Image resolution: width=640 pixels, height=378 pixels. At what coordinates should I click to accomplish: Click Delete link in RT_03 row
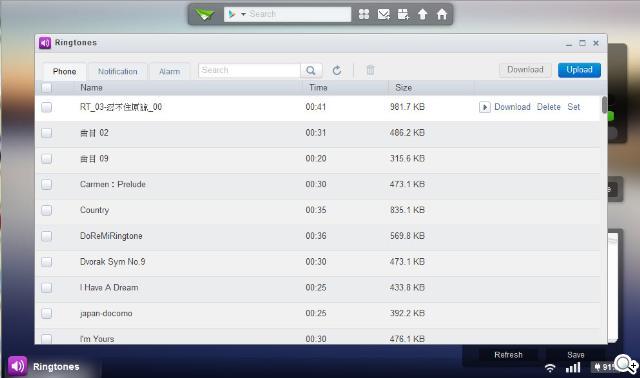click(549, 107)
